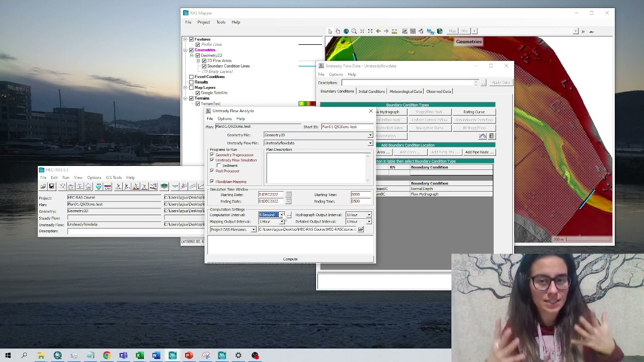Open GIS Tools menu in HEC-RAS
Viewport: 644px width, 362px height.
click(x=114, y=177)
